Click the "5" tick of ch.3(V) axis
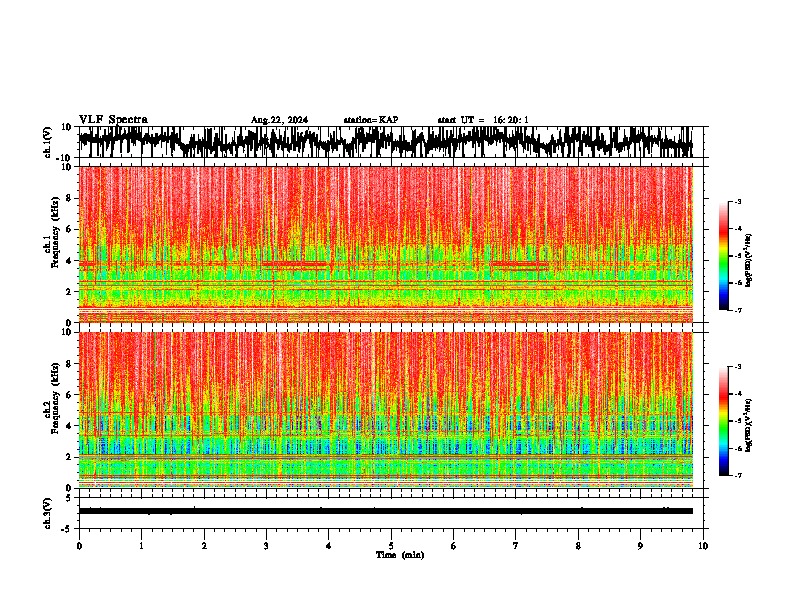This screenshot has height=612, width=792. (70, 498)
